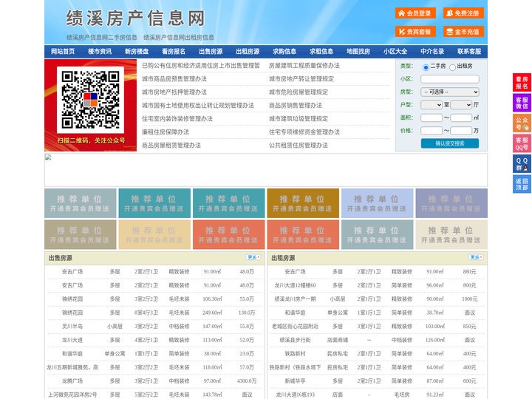The height and width of the screenshot is (399, 532).
Task: Open 城市商品房预售管理办法 link
Action: [174, 79]
